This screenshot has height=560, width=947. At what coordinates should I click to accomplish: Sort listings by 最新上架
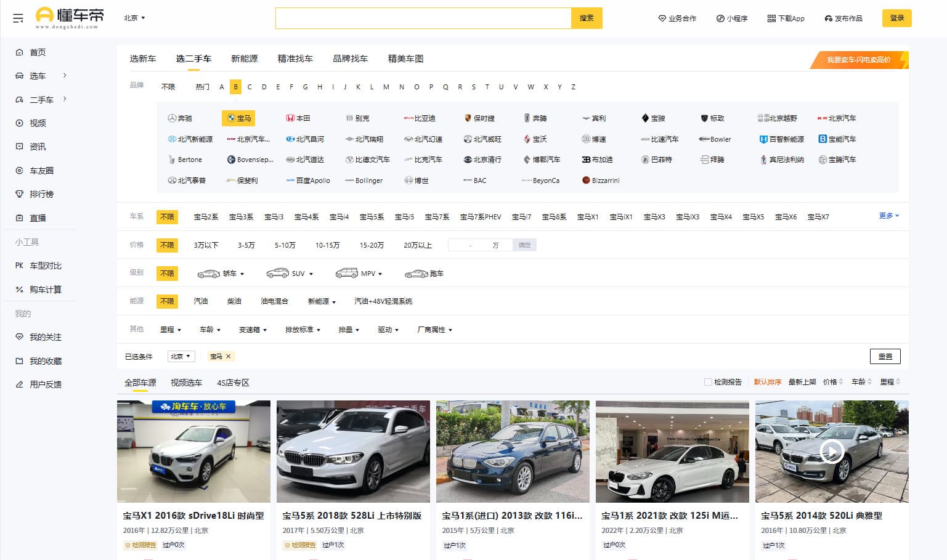click(x=802, y=382)
